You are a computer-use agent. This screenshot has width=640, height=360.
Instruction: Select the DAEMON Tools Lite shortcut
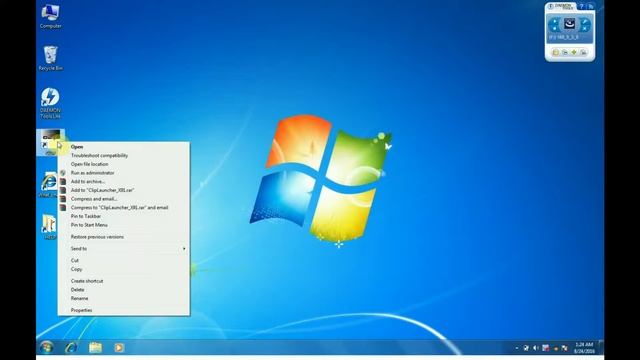pos(50,103)
